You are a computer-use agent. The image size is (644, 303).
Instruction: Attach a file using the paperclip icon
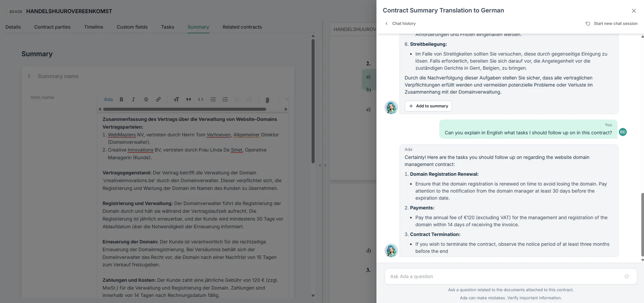click(x=268, y=99)
